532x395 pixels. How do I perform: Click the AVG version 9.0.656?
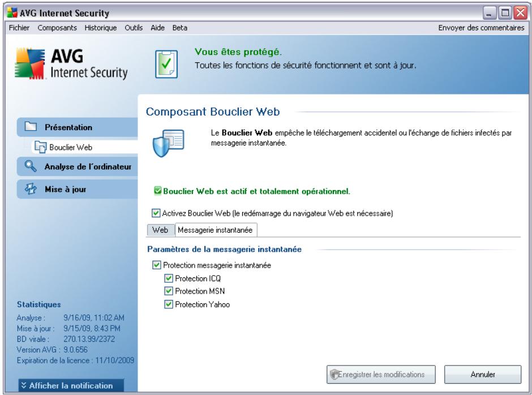coord(75,350)
